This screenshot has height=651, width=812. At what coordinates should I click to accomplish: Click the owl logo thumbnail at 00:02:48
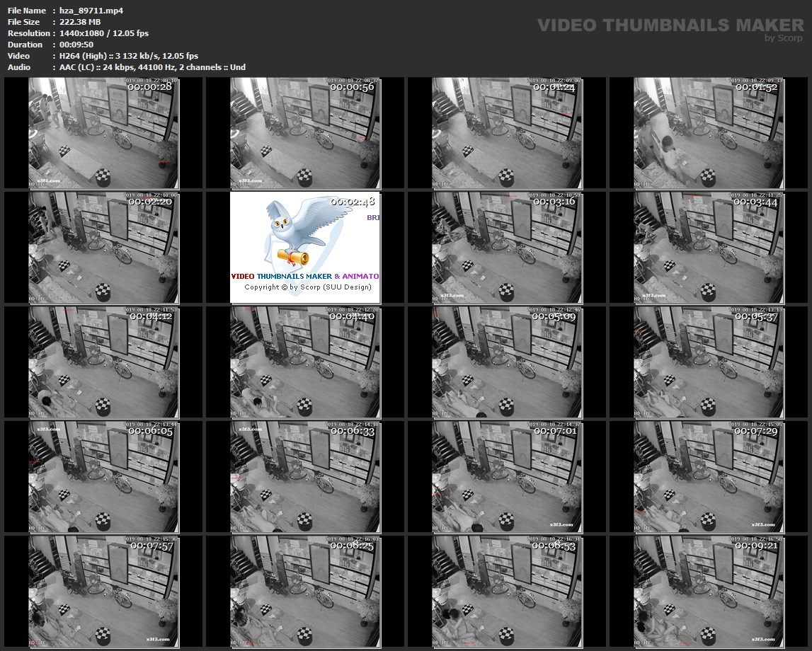pyautogui.click(x=305, y=248)
